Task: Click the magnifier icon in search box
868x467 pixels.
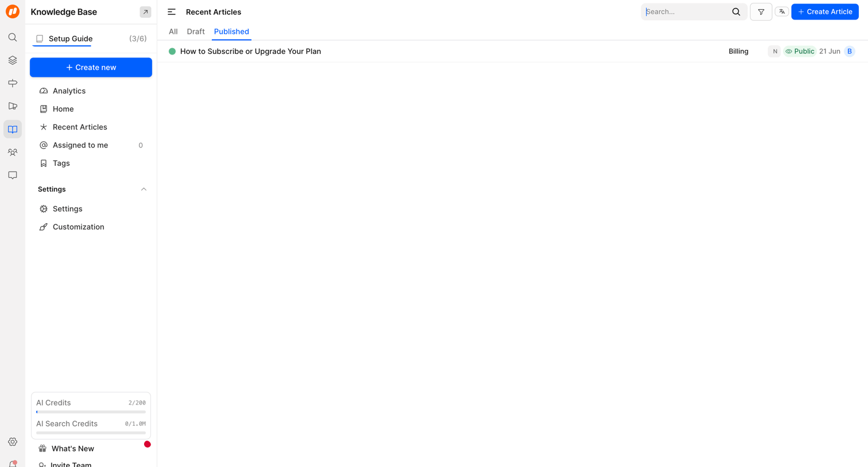Action: [x=736, y=11]
